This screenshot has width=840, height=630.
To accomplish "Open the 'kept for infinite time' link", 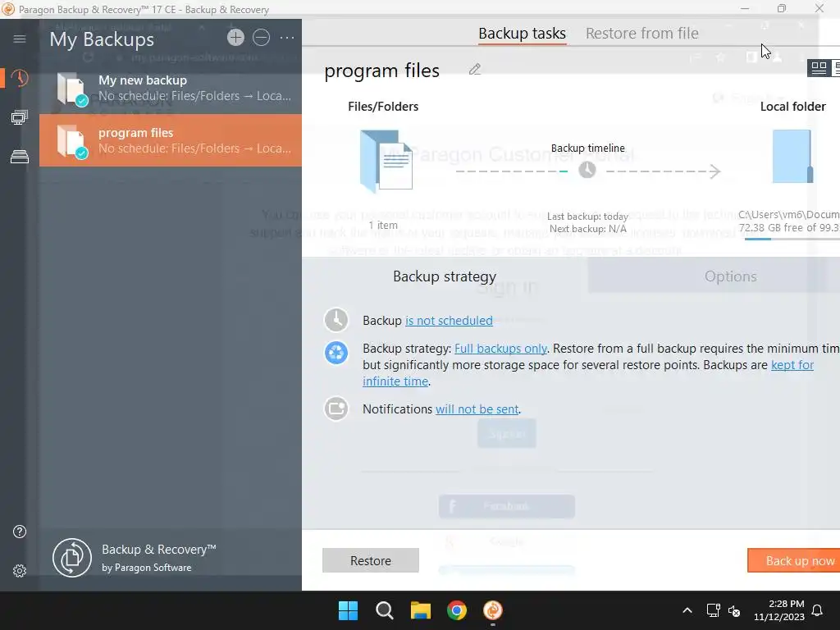I will click(792, 365).
